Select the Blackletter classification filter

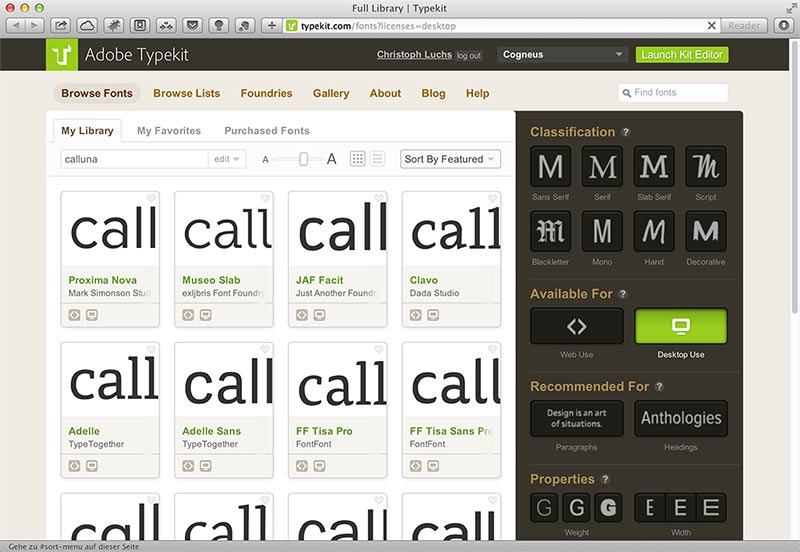551,231
